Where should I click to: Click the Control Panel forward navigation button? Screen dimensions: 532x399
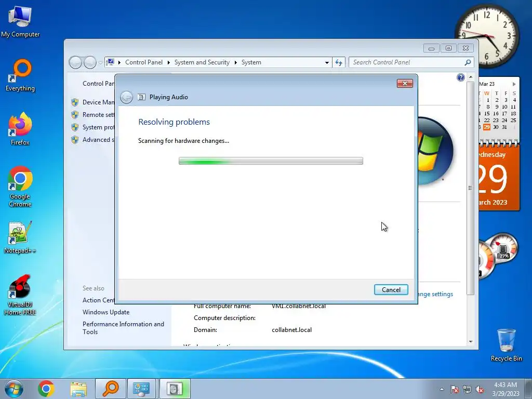[90, 62]
